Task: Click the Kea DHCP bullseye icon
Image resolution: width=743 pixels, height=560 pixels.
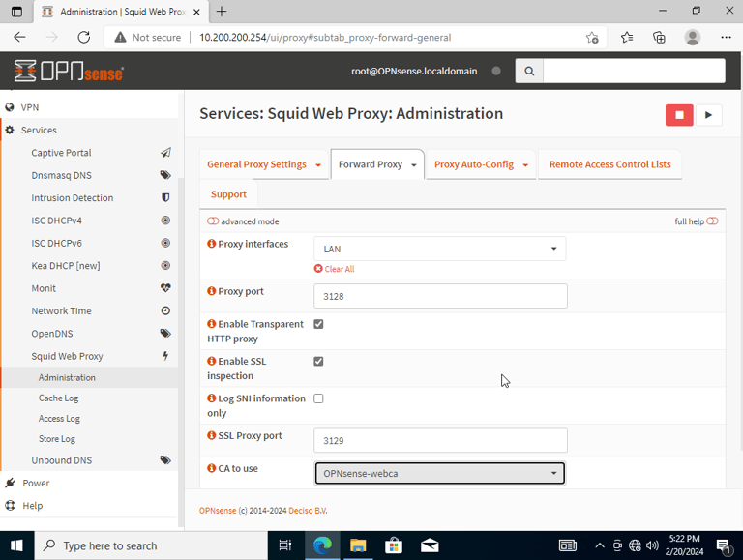Action: pyautogui.click(x=165, y=265)
